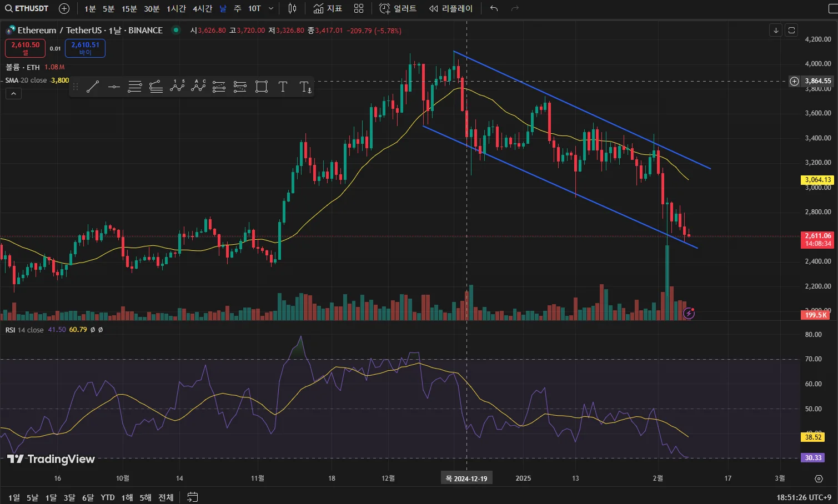Click the purple lightning icon

click(x=689, y=313)
